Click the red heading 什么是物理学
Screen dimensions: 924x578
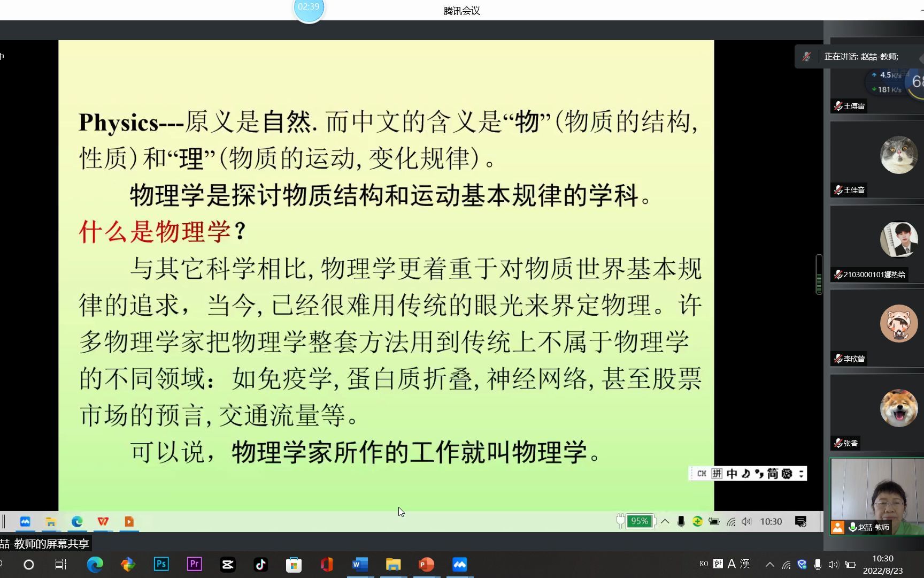(155, 232)
